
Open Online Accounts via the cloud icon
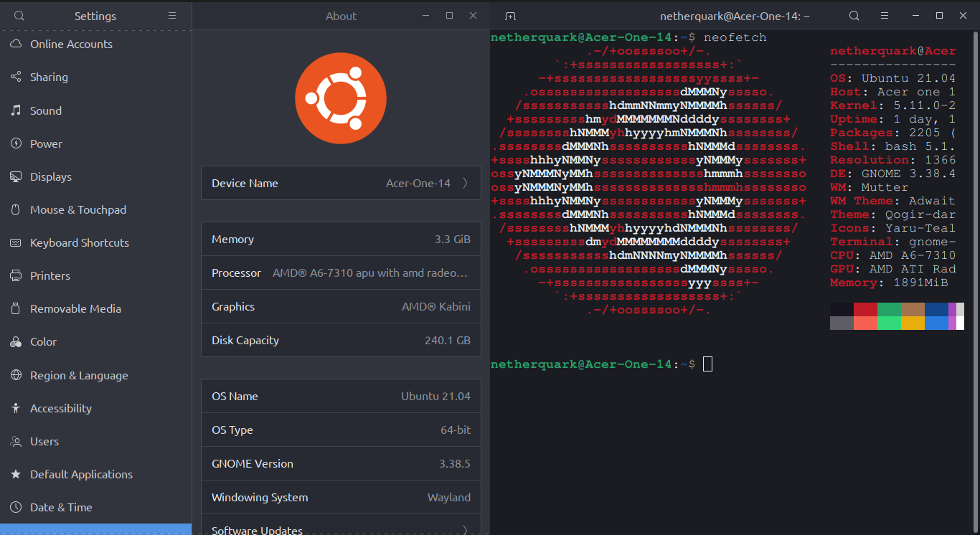16,44
